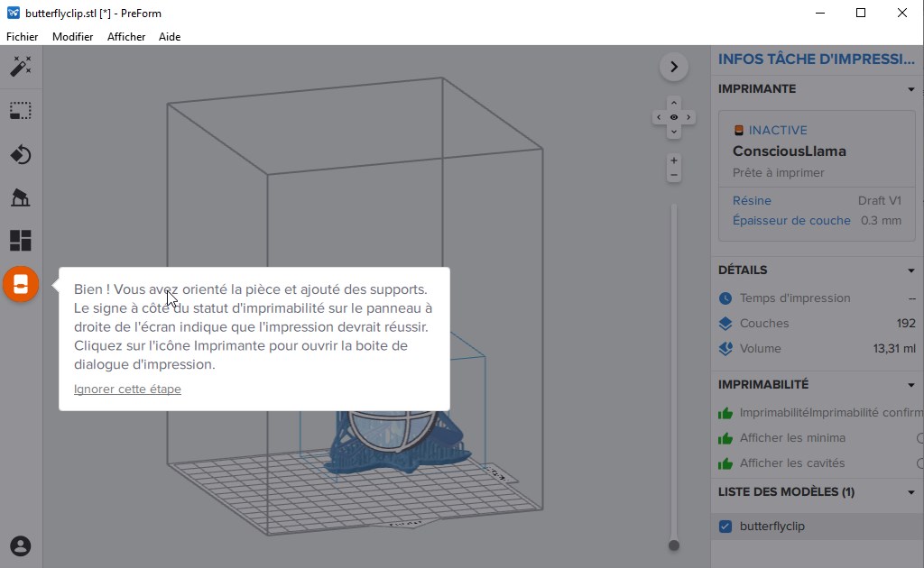
Task: Click thumbs-up icon next to Afficher les minima
Action: point(725,438)
